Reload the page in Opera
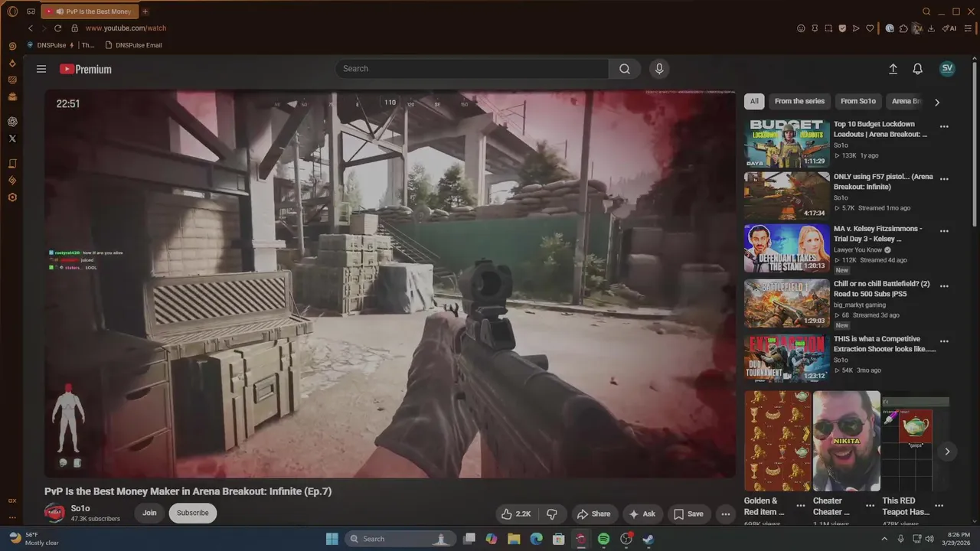Screen dimensions: 980x551 pos(57,28)
